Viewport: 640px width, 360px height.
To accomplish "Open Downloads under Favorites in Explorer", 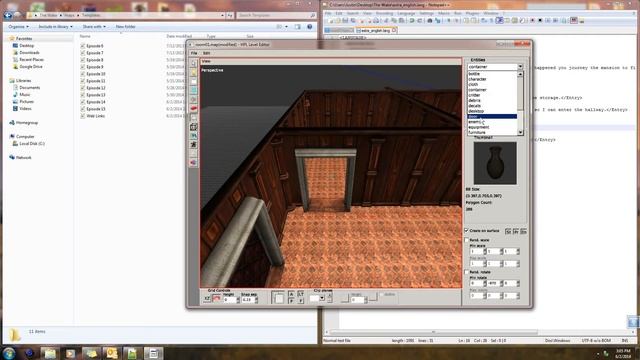I will pos(29,53).
